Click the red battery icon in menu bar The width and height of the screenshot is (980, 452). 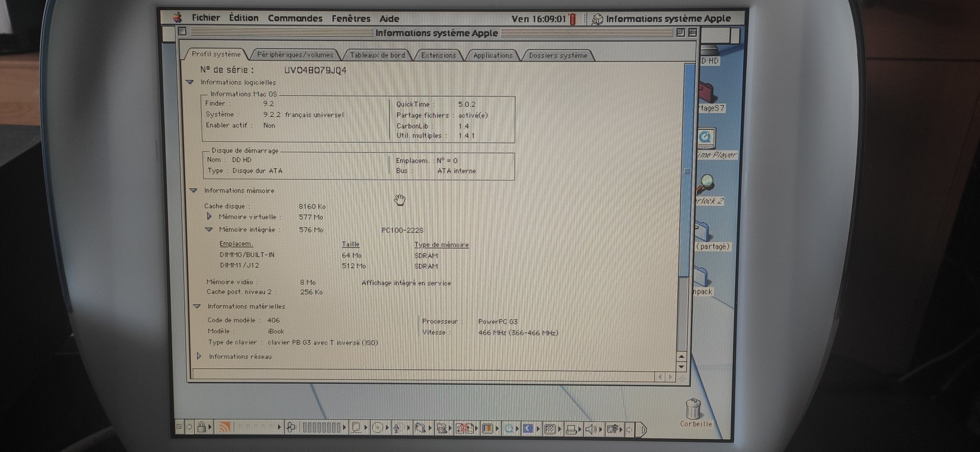pyautogui.click(x=573, y=19)
